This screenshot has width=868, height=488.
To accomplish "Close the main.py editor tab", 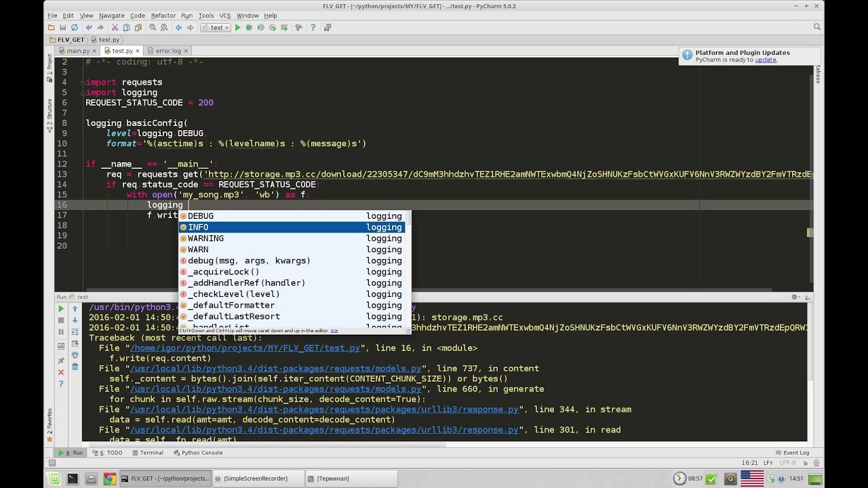I will (x=95, y=51).
